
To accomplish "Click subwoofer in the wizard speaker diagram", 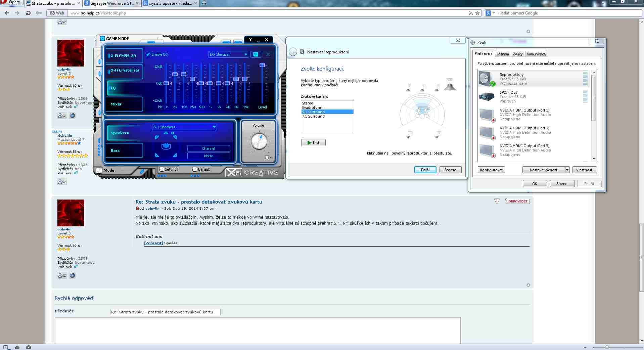I will [x=450, y=85].
